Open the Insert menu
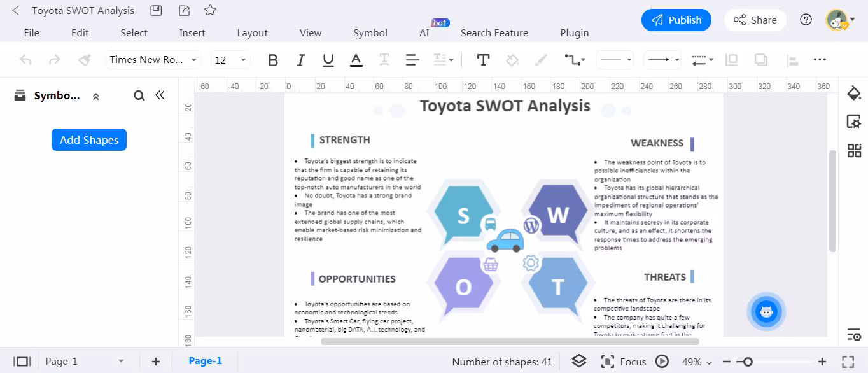 click(192, 32)
